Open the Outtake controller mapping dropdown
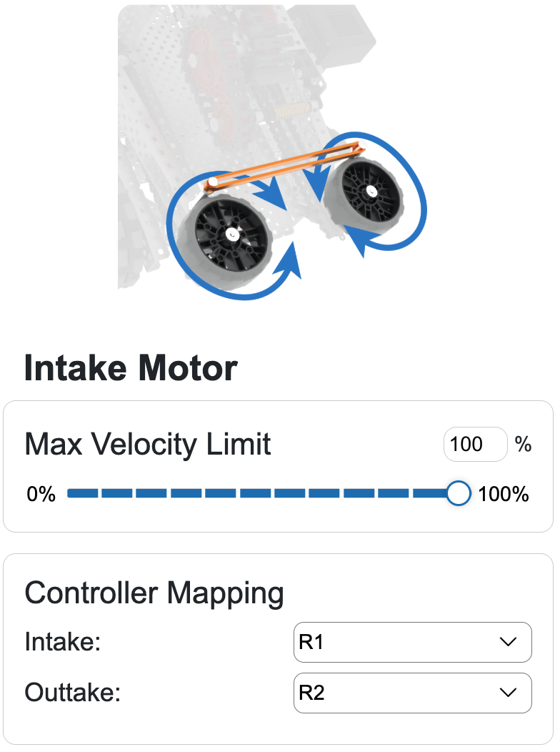 click(x=413, y=693)
